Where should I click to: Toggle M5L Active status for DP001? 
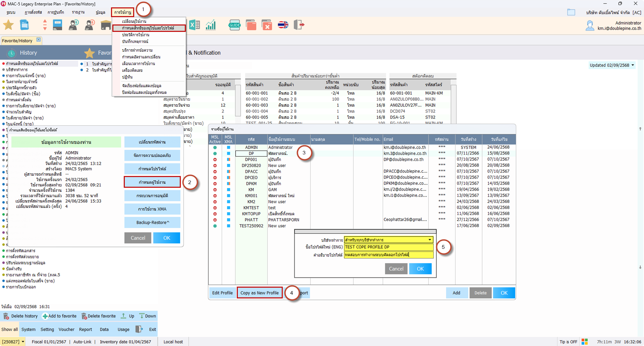click(x=215, y=159)
